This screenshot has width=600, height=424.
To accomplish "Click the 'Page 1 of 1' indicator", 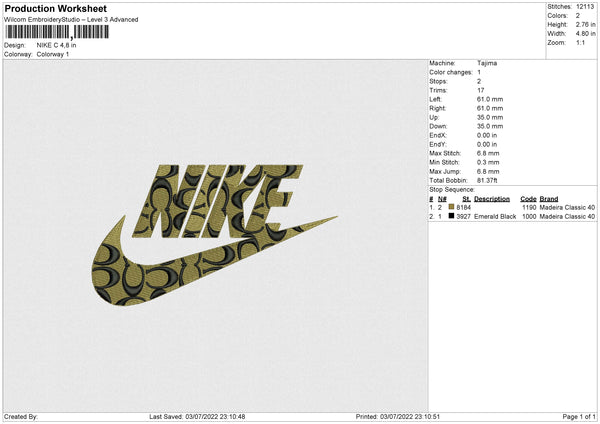I will pos(579,417).
